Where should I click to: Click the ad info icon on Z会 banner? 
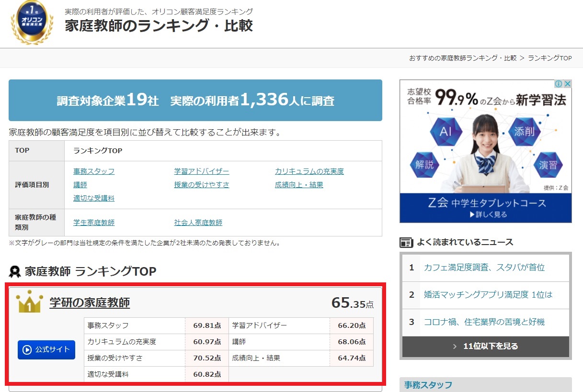pyautogui.click(x=559, y=84)
